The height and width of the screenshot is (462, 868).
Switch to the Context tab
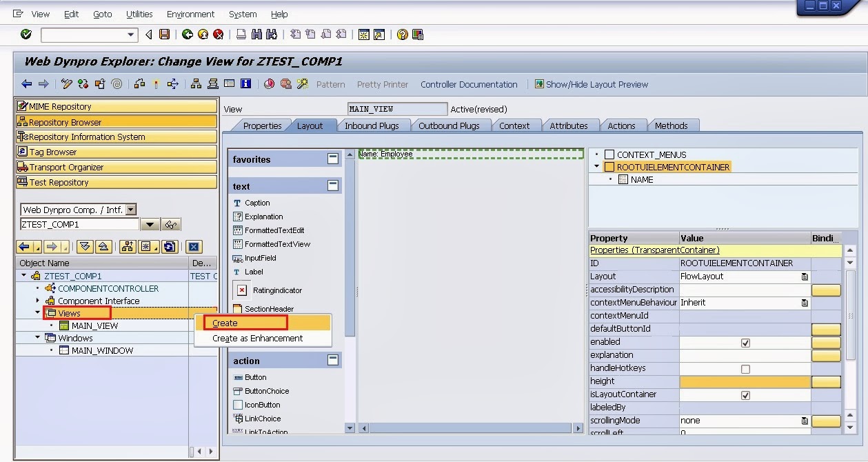tap(514, 125)
